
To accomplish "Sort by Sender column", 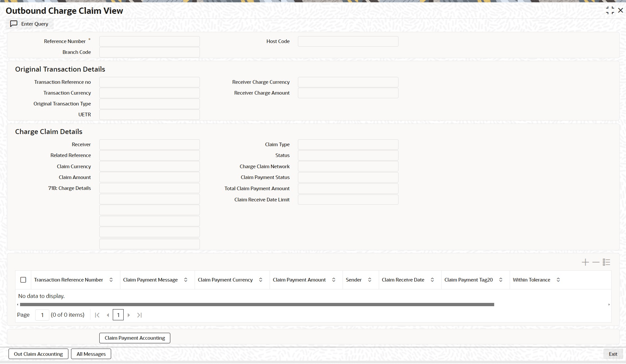I will pyautogui.click(x=370, y=280).
